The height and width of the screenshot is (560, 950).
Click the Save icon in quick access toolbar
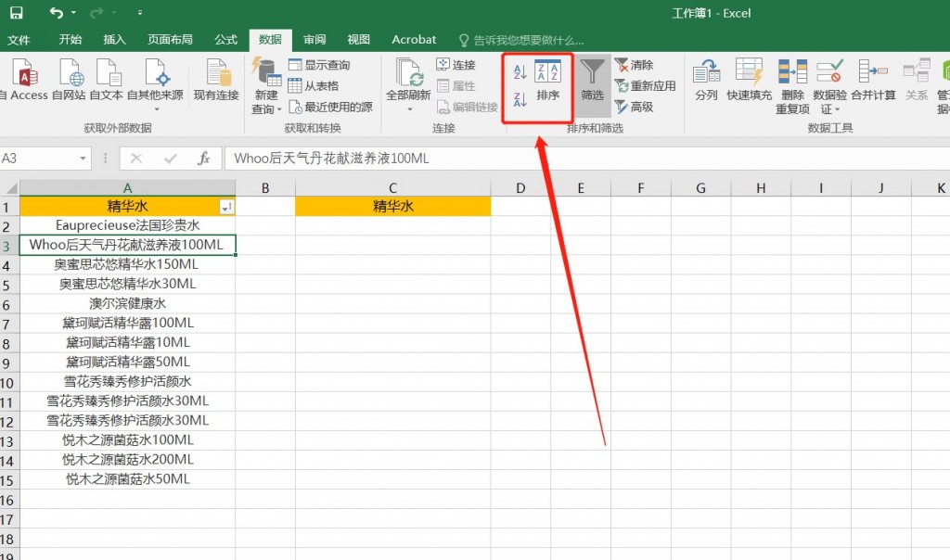(17, 13)
